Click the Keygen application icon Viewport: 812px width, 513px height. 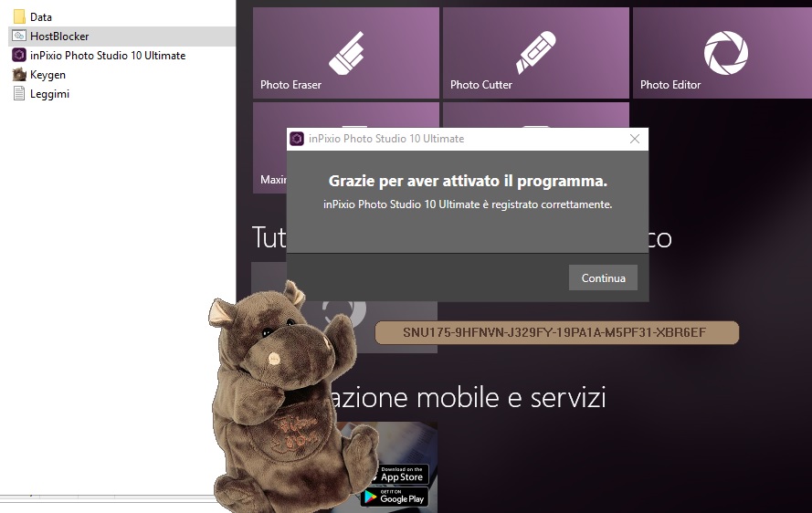pyautogui.click(x=19, y=75)
